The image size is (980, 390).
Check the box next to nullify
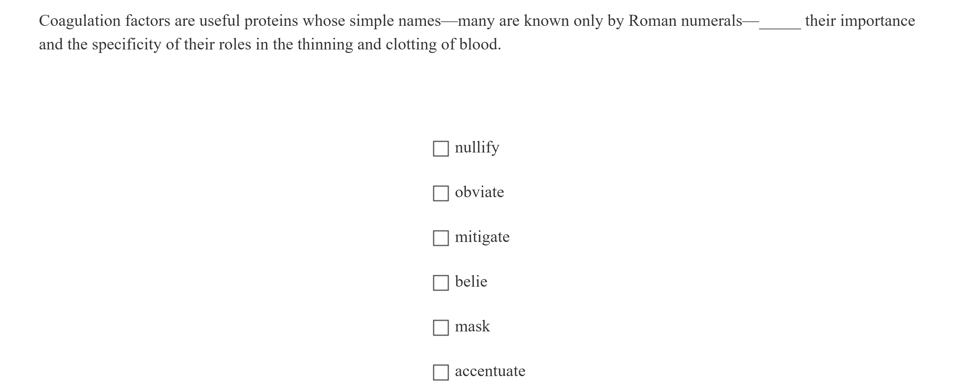pyautogui.click(x=441, y=149)
